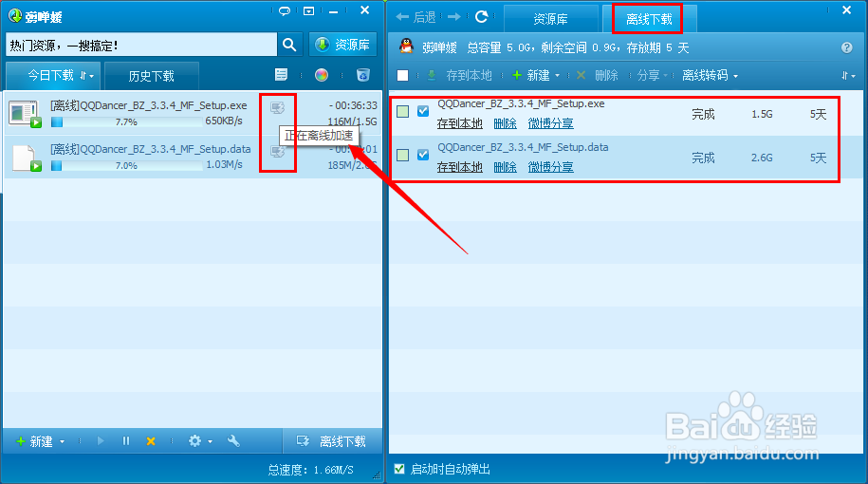868x484 pixels.
Task: Click the green plus 新建 icon in the offline toolbar
Action: click(x=517, y=75)
